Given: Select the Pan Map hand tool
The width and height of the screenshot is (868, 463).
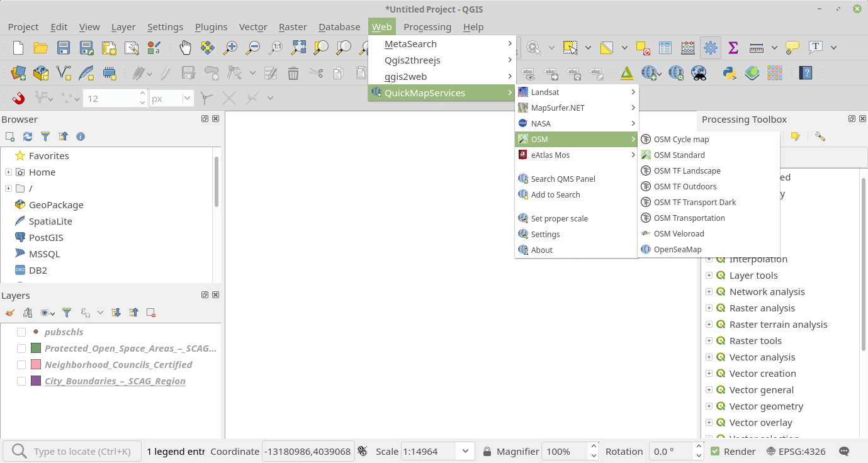Looking at the screenshot, I should pos(185,48).
